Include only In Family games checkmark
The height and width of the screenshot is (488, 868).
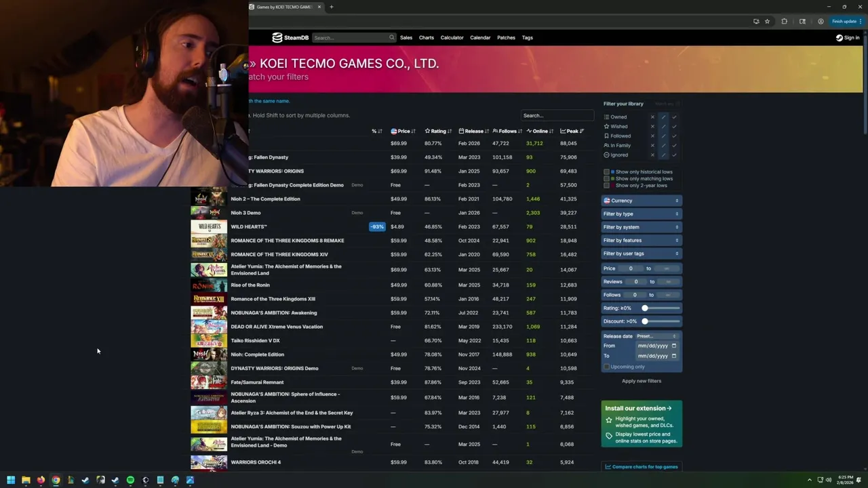click(674, 145)
